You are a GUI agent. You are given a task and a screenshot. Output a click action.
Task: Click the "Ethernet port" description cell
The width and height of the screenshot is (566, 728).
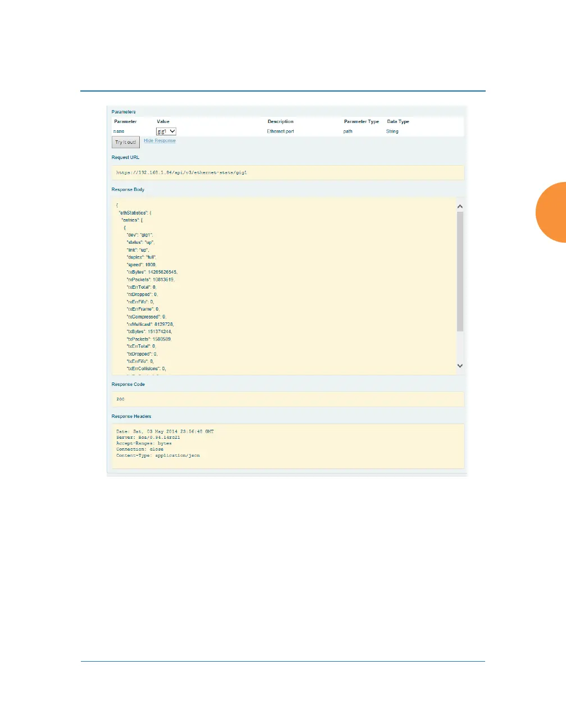[x=281, y=131]
